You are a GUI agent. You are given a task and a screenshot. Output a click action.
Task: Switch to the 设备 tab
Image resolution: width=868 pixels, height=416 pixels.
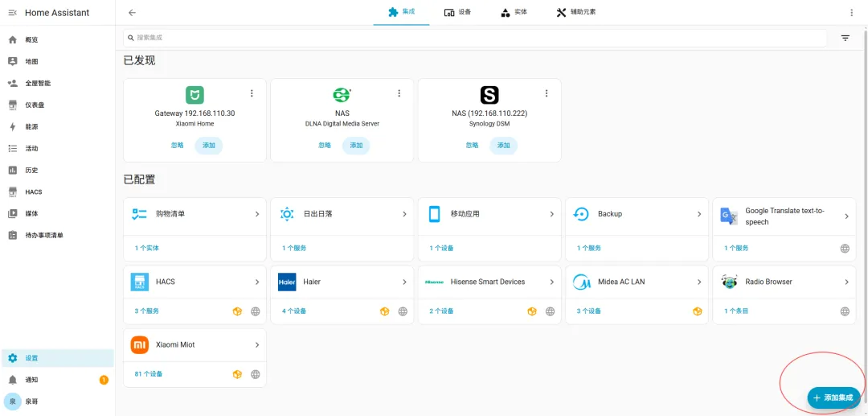click(x=457, y=12)
